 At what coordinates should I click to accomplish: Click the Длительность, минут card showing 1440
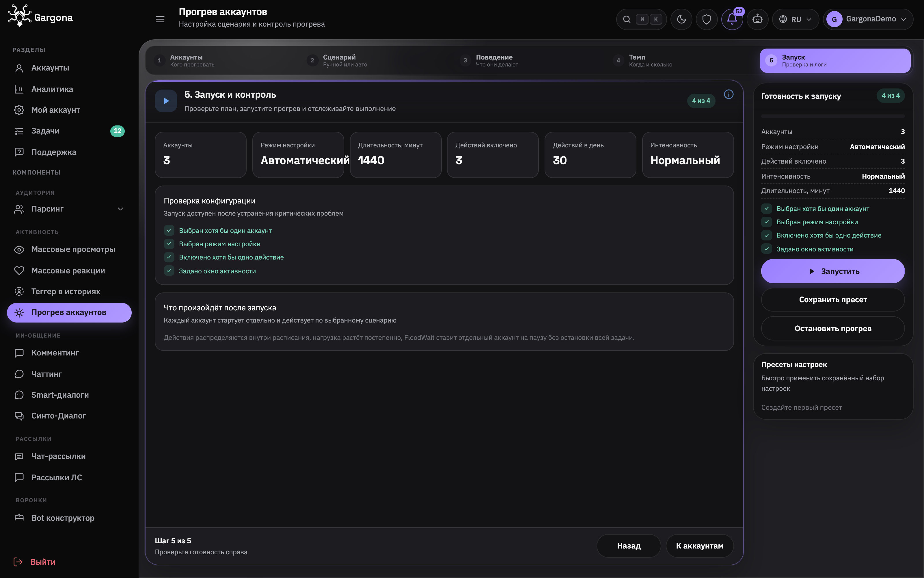click(396, 155)
